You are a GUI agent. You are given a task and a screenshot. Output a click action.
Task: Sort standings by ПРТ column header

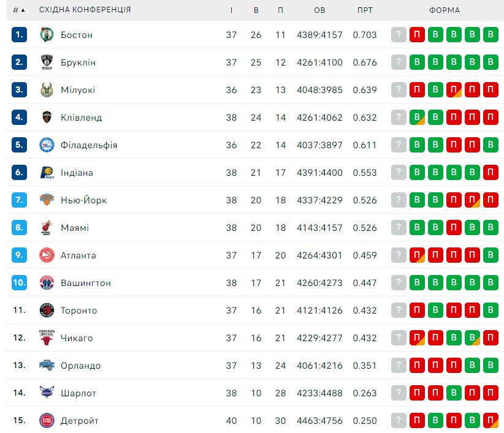[x=365, y=10]
